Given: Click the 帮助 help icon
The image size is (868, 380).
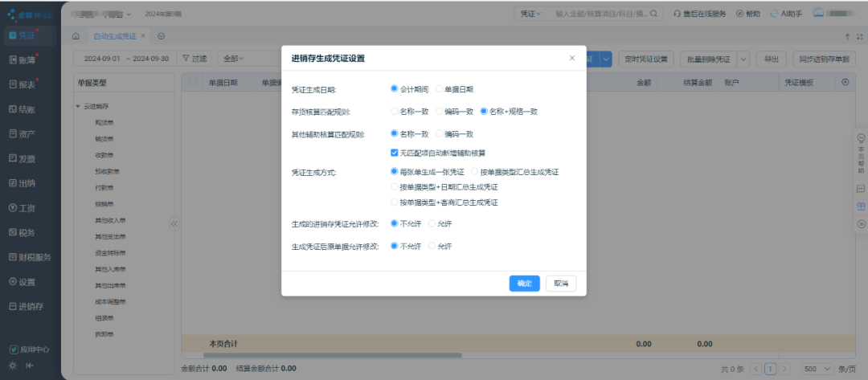Looking at the screenshot, I should click(747, 14).
